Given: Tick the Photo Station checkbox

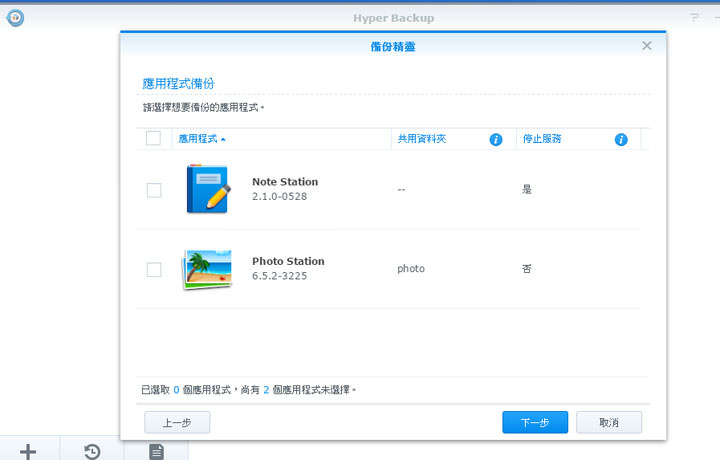Looking at the screenshot, I should [154, 269].
